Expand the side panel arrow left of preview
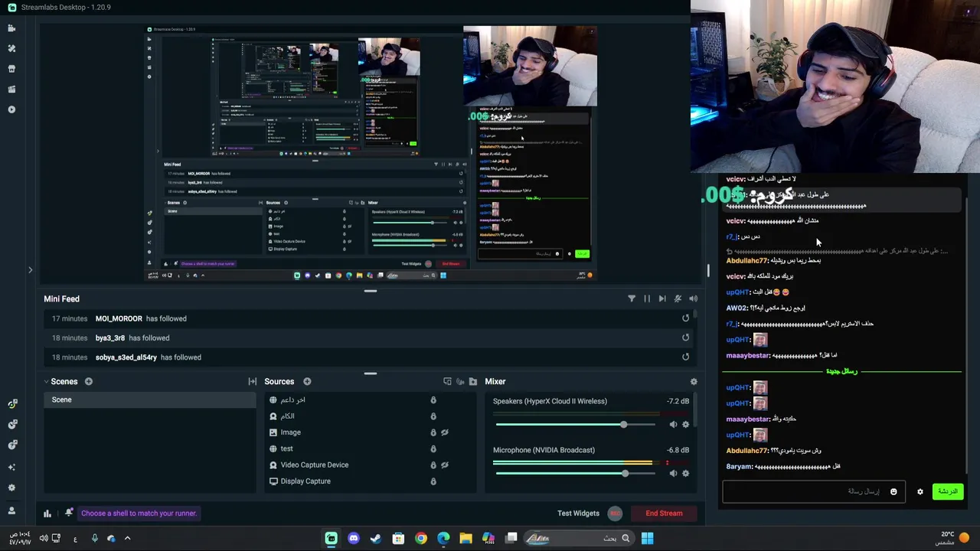 pos(31,269)
